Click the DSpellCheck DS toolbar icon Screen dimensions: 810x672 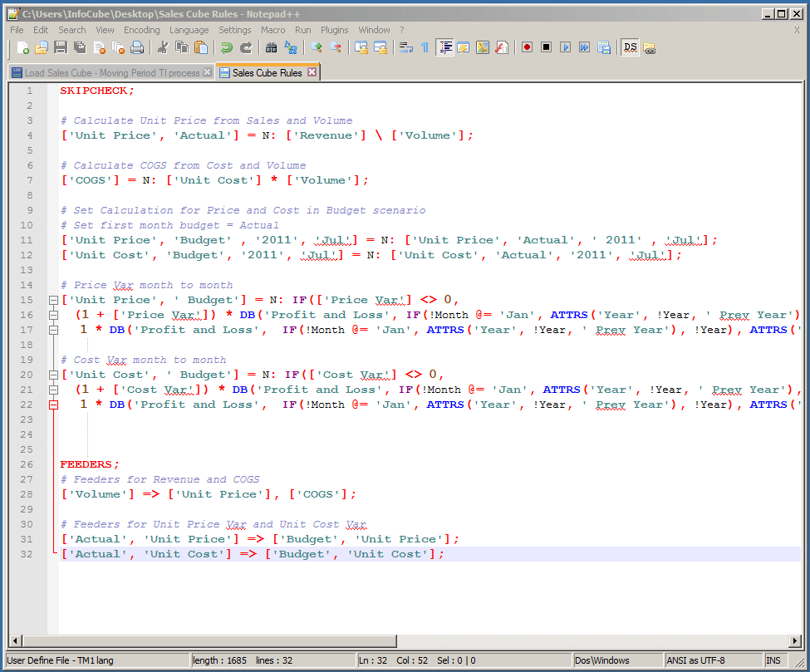click(x=630, y=48)
